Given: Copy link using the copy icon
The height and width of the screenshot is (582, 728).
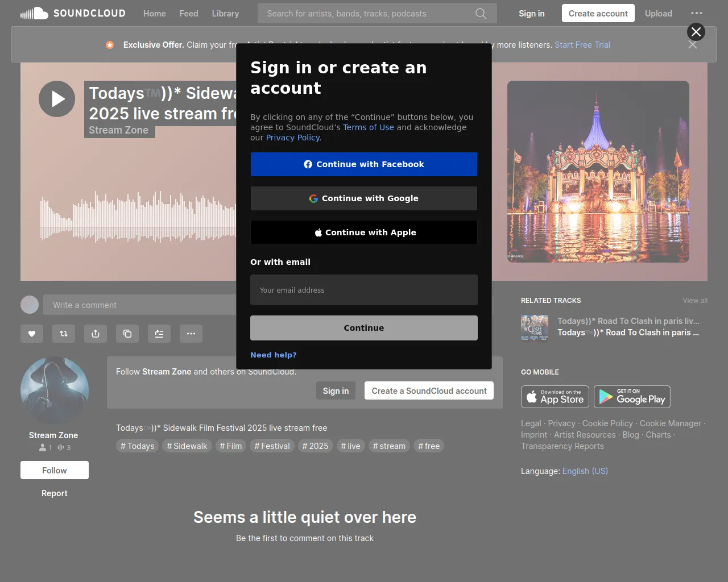Looking at the screenshot, I should [127, 334].
